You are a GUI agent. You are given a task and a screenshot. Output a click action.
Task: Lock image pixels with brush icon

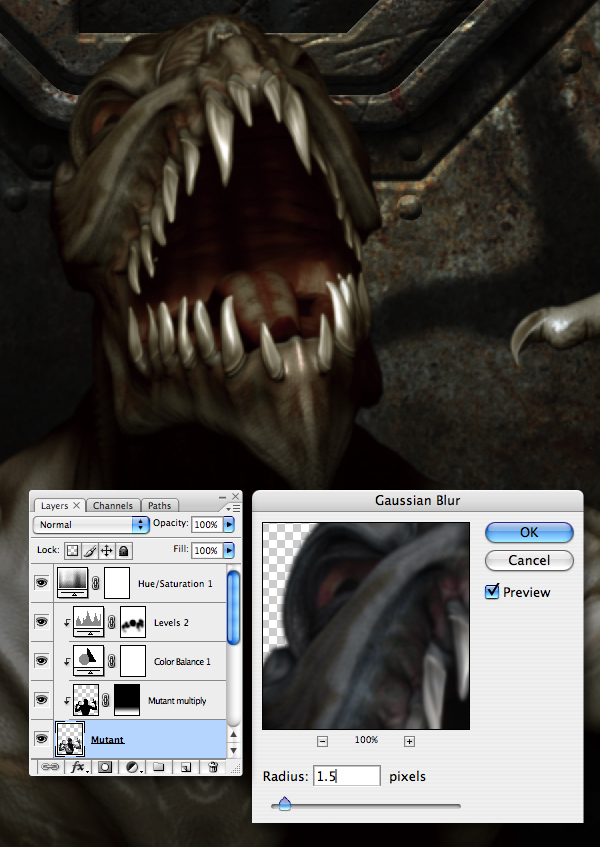[x=90, y=550]
